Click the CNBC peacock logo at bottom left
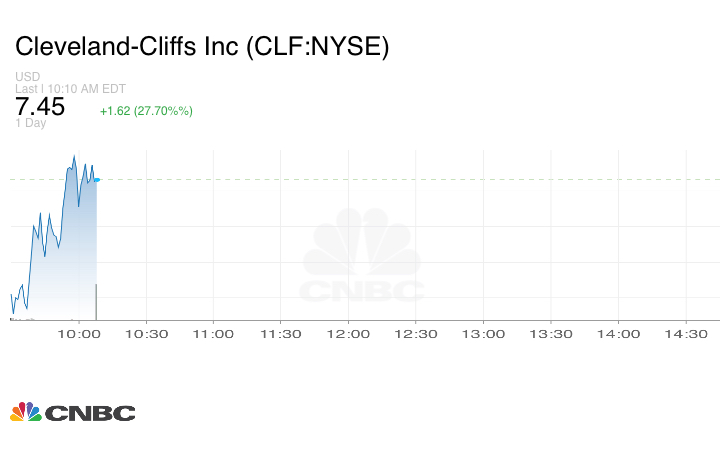The image size is (720, 450). (x=72, y=411)
